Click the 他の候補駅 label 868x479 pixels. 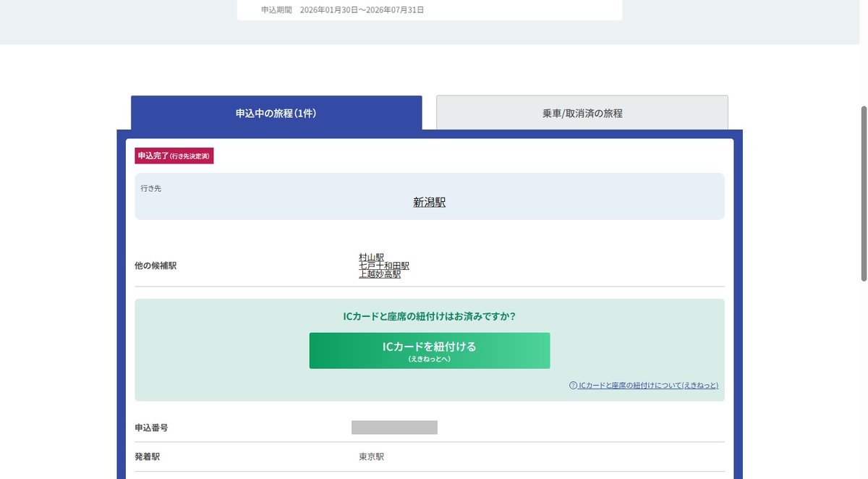point(156,266)
